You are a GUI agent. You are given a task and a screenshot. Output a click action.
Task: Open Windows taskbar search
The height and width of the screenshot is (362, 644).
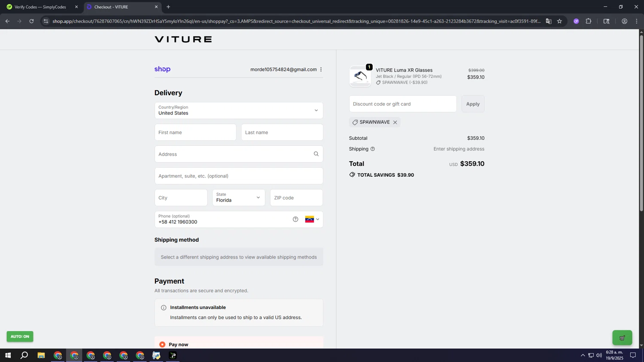(24, 355)
